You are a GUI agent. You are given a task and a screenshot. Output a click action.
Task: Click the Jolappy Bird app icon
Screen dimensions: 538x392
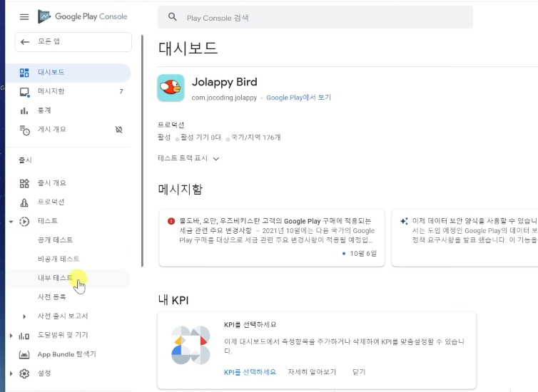[x=171, y=88]
